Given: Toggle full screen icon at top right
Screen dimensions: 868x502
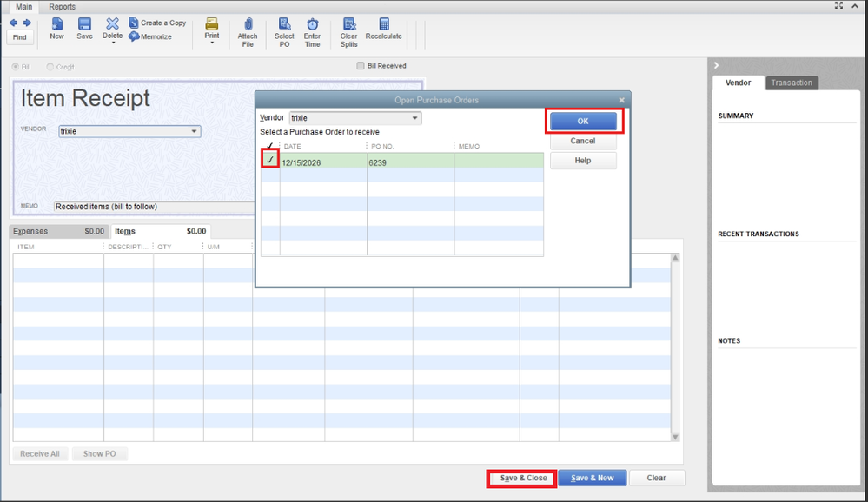Looking at the screenshot, I should pyautogui.click(x=838, y=5).
